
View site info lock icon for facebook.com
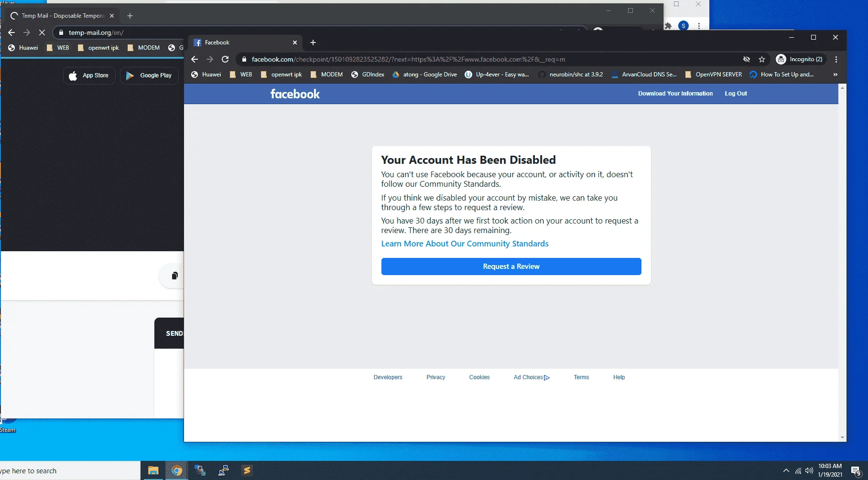click(244, 59)
